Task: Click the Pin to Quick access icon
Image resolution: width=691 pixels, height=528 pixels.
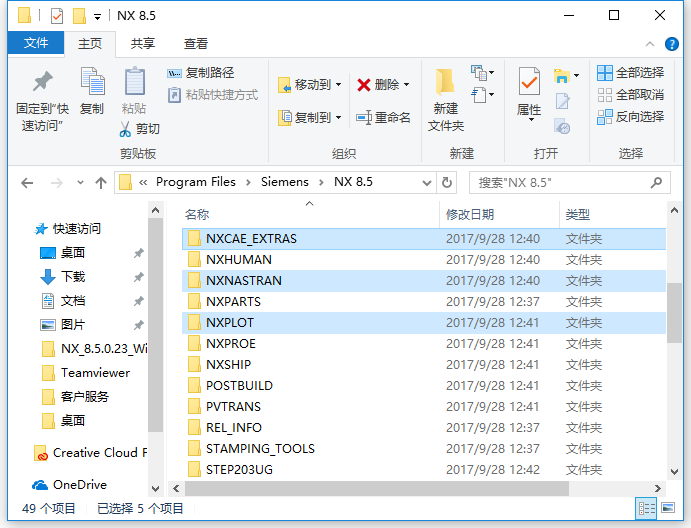Action: point(42,82)
